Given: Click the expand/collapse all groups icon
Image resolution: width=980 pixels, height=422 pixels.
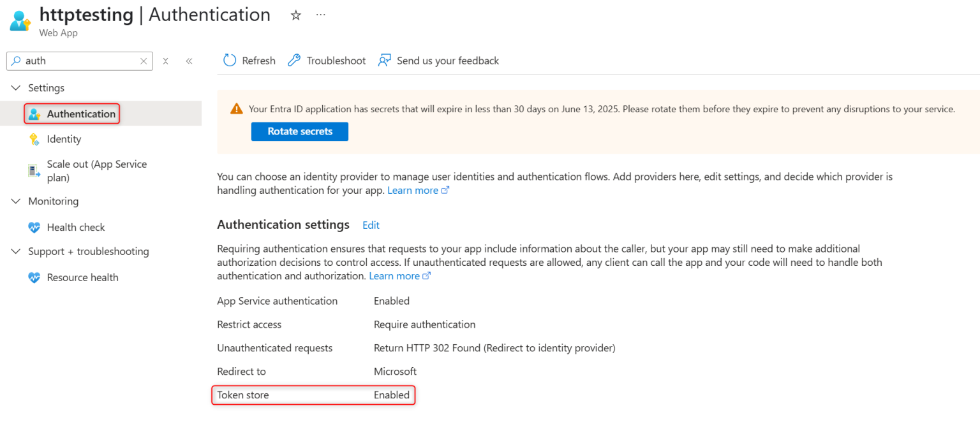Looking at the screenshot, I should point(165,61).
